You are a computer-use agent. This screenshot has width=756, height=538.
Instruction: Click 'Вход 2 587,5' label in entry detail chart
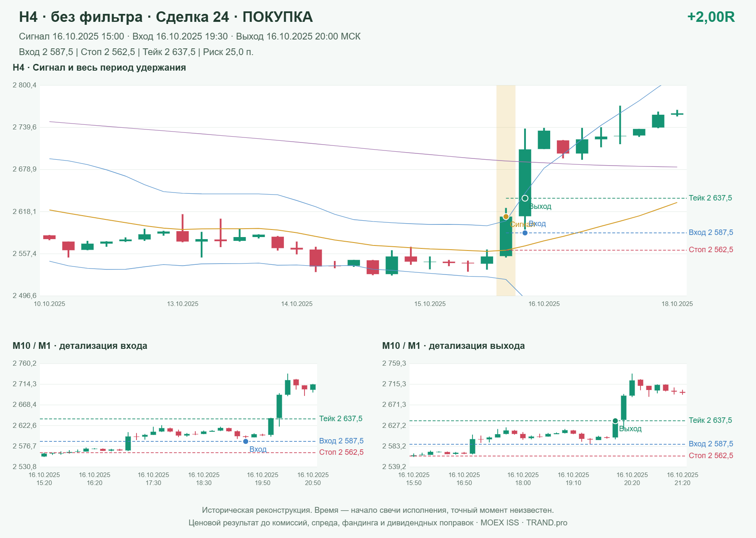pos(341,441)
